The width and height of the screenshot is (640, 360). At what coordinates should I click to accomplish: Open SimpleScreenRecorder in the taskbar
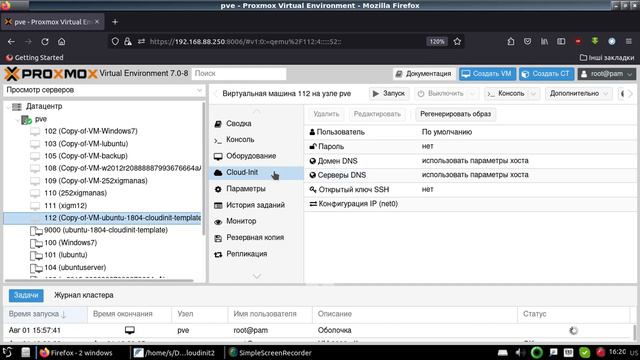click(x=270, y=353)
